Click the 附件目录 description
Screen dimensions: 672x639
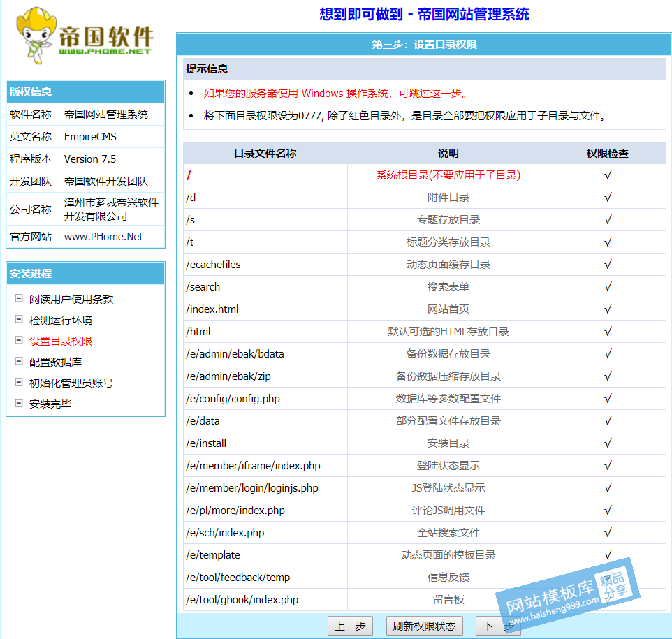point(448,197)
